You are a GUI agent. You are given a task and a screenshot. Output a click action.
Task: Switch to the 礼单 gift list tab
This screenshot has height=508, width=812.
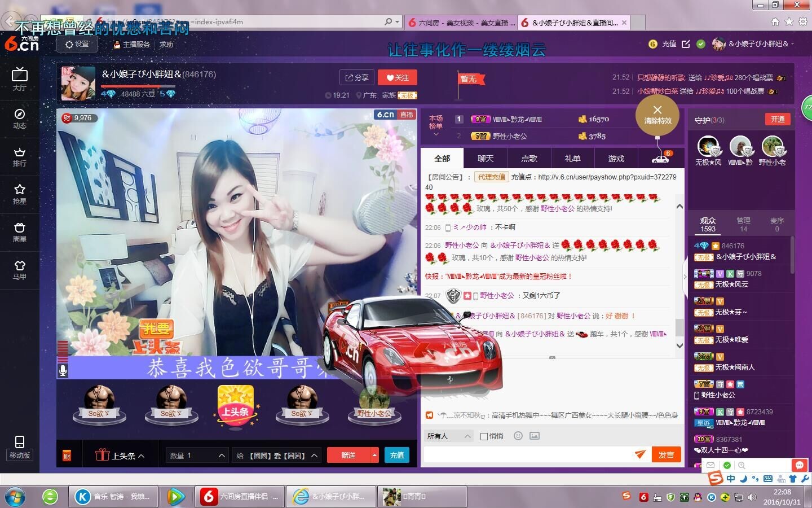click(572, 159)
